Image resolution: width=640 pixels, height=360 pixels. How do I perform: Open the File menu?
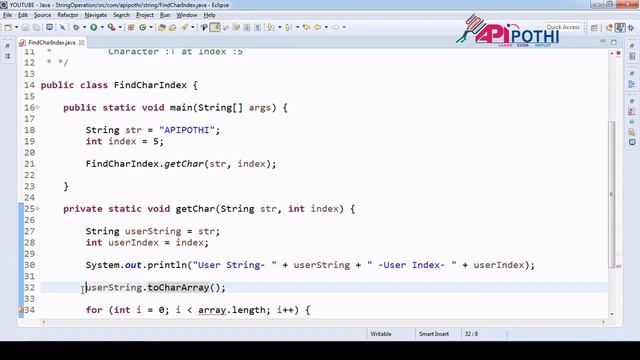click(7, 15)
